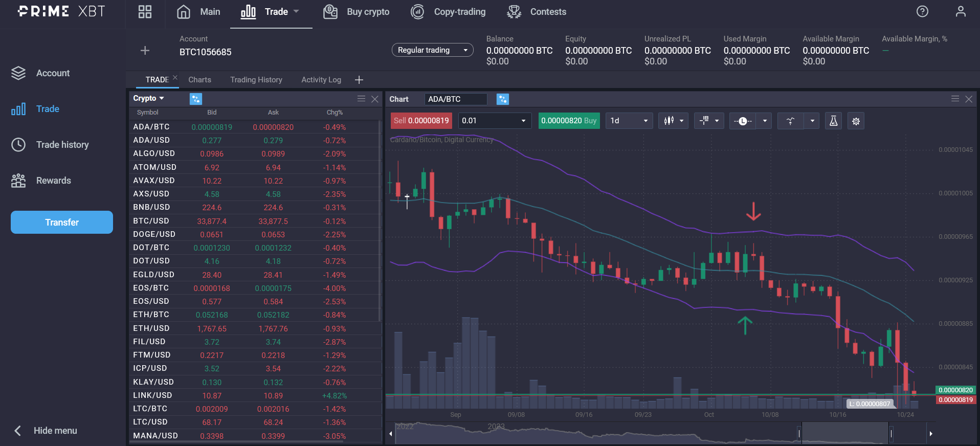Expand the Crypto category dropdown

tap(162, 98)
